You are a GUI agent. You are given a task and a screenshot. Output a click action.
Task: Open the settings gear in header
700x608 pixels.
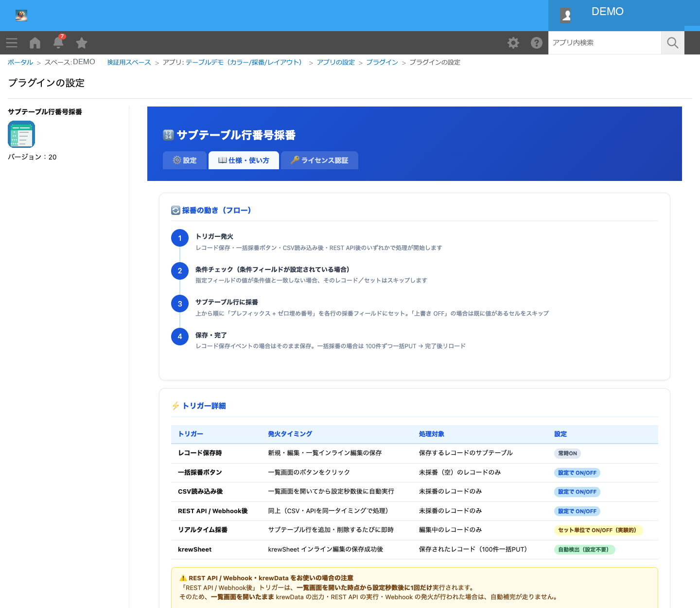[513, 43]
